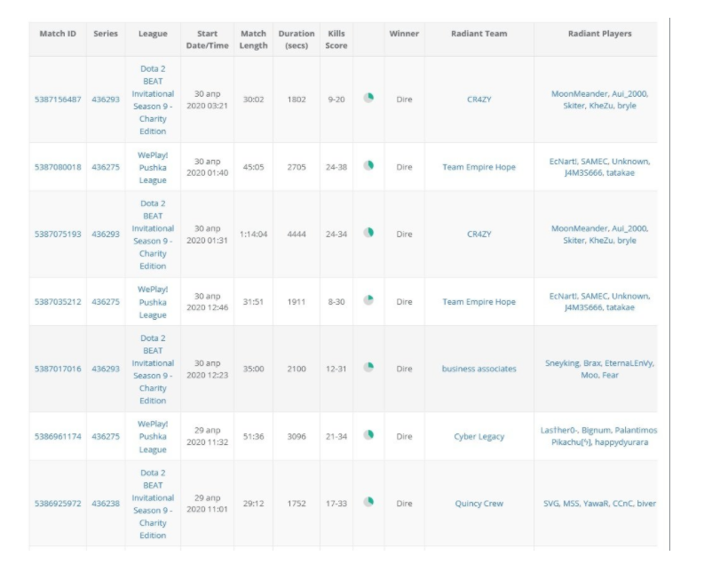The height and width of the screenshot is (588, 712).
Task: Click the Sneyking player name
Action: pyautogui.click(x=562, y=363)
